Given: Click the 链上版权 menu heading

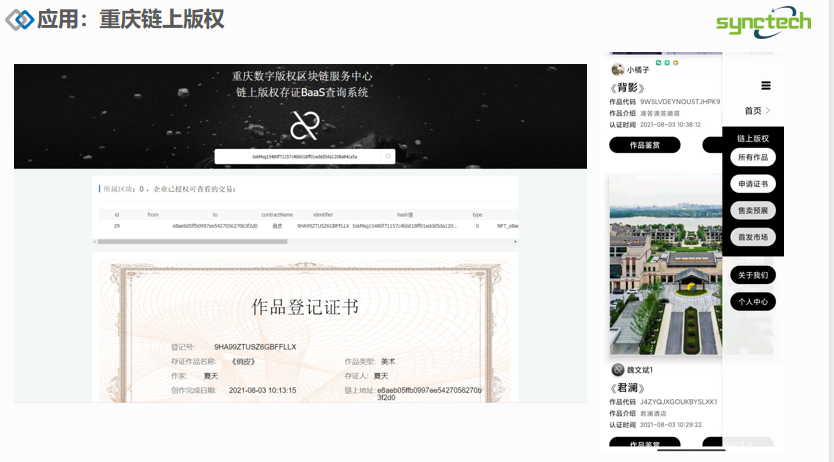Looking at the screenshot, I should pyautogui.click(x=753, y=138).
